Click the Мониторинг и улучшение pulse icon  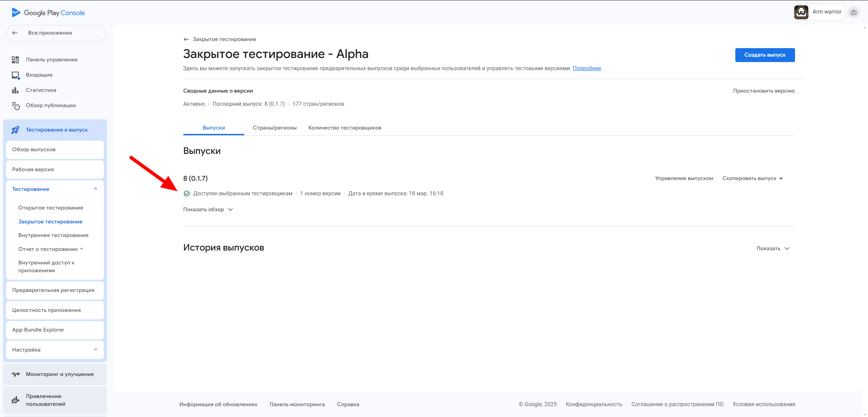pos(16,374)
